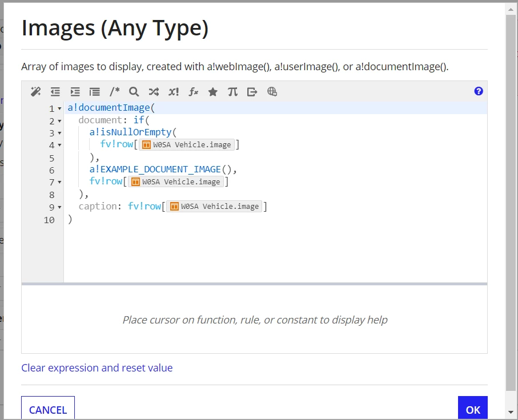Click fv!row text on line 7
The image size is (518, 420).
click(x=106, y=181)
